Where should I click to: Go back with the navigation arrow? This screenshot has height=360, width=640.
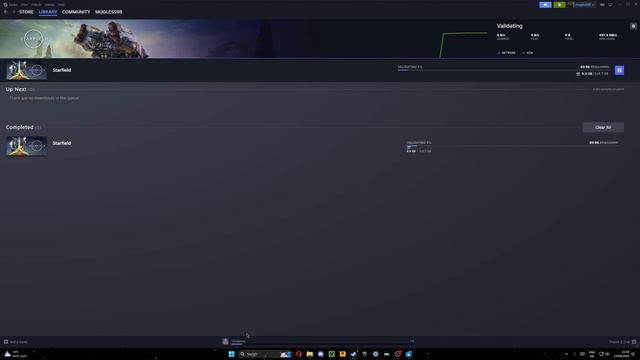click(x=6, y=12)
